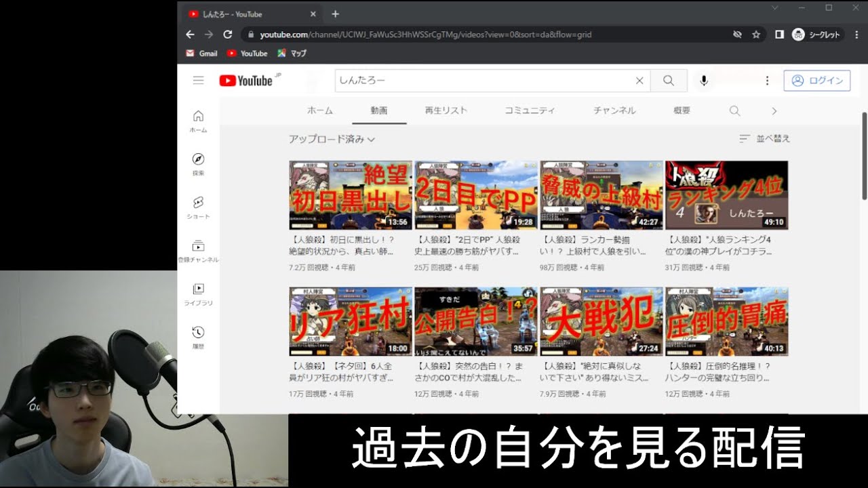This screenshot has height=488, width=868.
Task: Expand アップロード済み dropdown
Action: 332,139
